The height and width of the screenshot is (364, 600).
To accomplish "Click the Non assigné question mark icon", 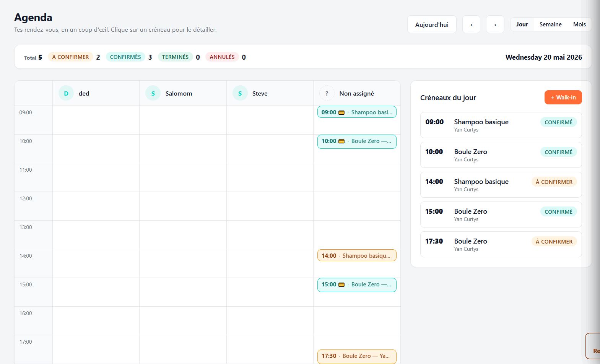I will (327, 93).
